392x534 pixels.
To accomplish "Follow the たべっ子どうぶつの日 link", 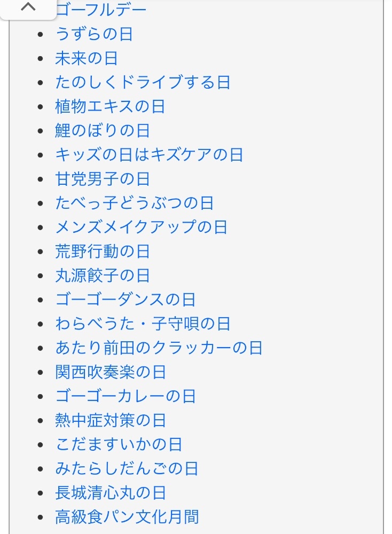I will [135, 203].
